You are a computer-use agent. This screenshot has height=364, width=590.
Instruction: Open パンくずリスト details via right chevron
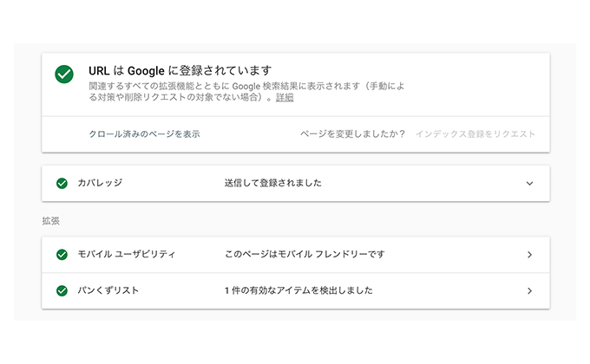(x=529, y=290)
